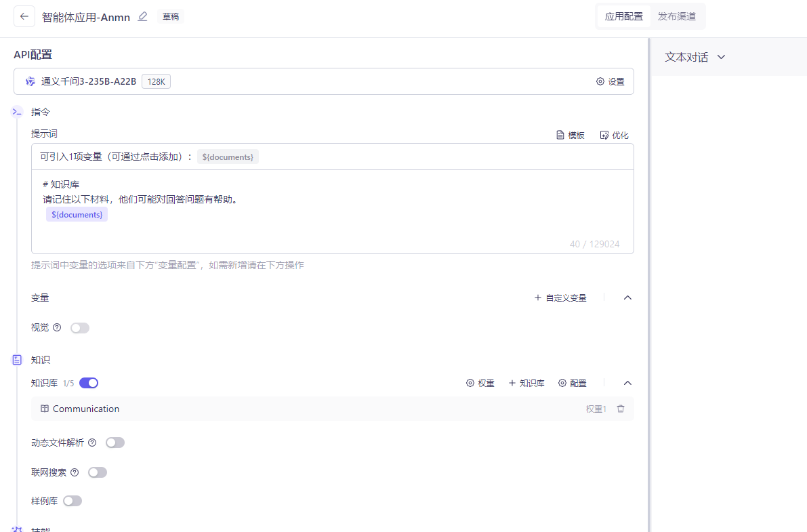Add a 自定义变量
The image size is (807, 532).
click(x=560, y=298)
